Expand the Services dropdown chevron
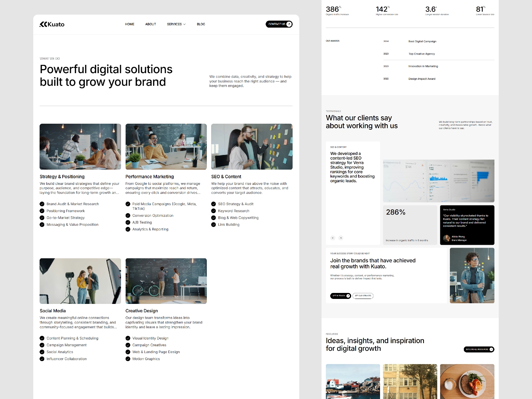The height and width of the screenshot is (399, 532). [x=185, y=24]
